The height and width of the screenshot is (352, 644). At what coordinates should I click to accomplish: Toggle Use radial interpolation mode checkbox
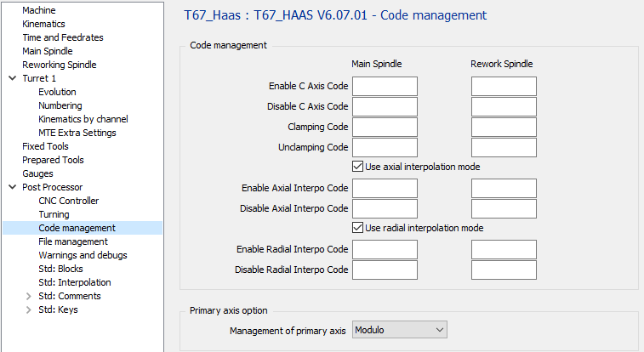pos(358,228)
